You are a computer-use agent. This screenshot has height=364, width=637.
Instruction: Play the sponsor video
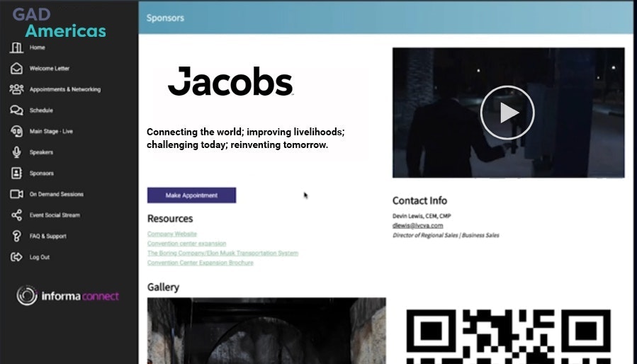pyautogui.click(x=507, y=113)
